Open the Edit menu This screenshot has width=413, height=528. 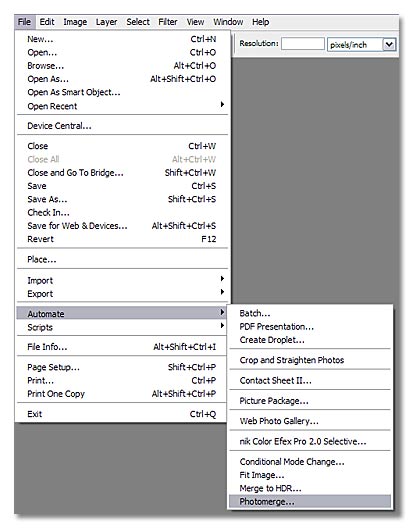tap(47, 22)
